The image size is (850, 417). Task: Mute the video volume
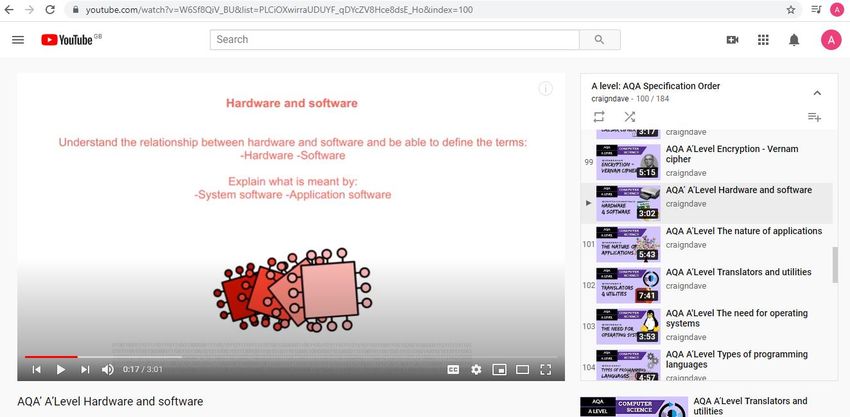108,369
